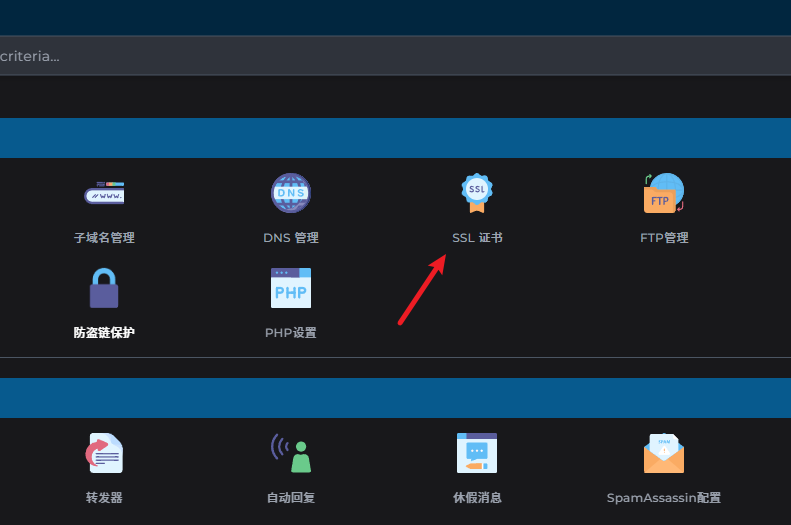Click the DNS 管理 label
The width and height of the screenshot is (791, 525).
click(x=291, y=238)
